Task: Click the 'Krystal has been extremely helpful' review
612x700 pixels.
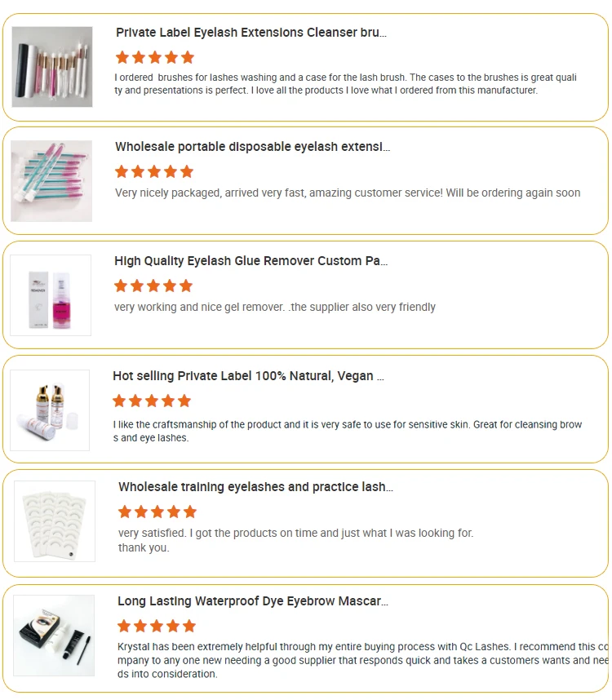Action: coord(362,660)
